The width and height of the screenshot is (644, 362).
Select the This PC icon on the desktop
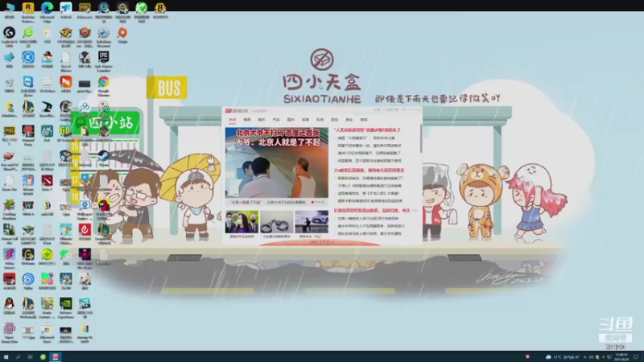9,8
